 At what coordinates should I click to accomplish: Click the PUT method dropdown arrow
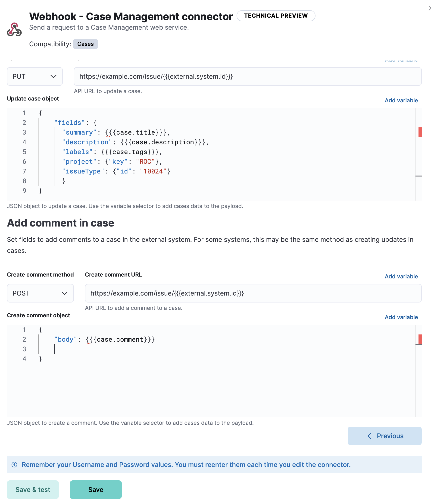coord(54,76)
